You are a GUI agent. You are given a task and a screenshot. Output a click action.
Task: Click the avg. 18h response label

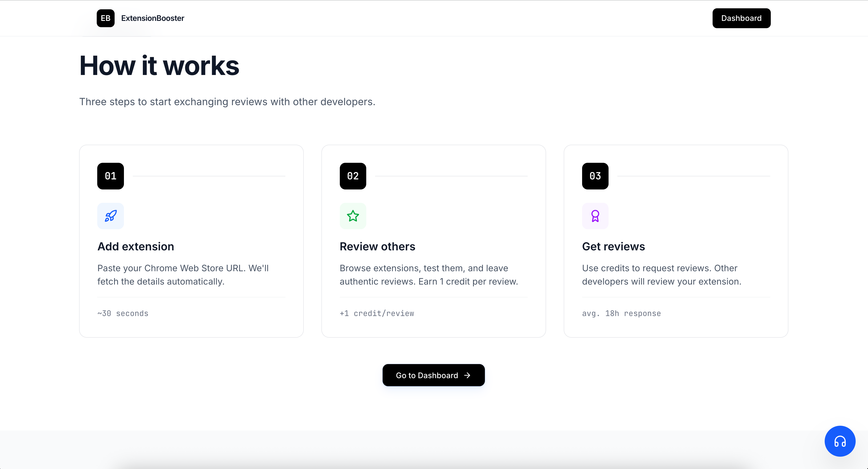coord(621,314)
